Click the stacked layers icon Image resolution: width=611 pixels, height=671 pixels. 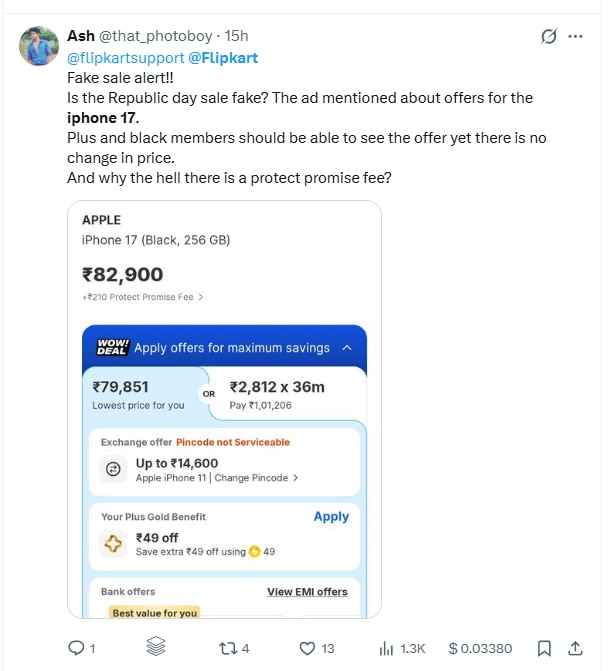[154, 648]
